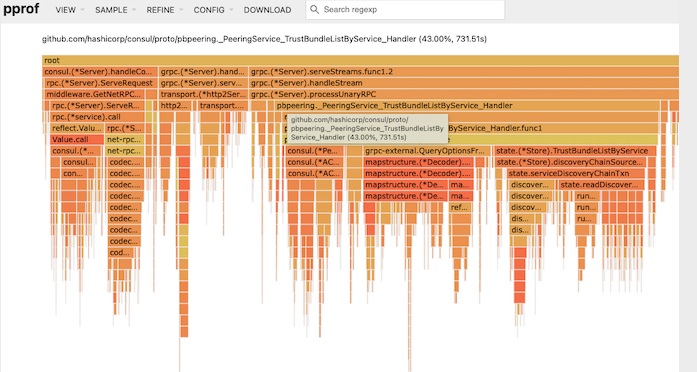Click the DOWNLOAD button

coord(267,10)
